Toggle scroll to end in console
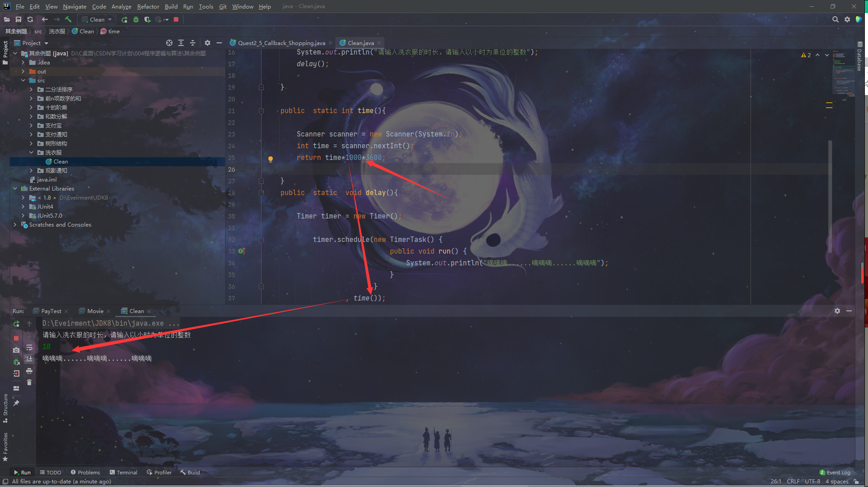The image size is (868, 487). (x=29, y=359)
